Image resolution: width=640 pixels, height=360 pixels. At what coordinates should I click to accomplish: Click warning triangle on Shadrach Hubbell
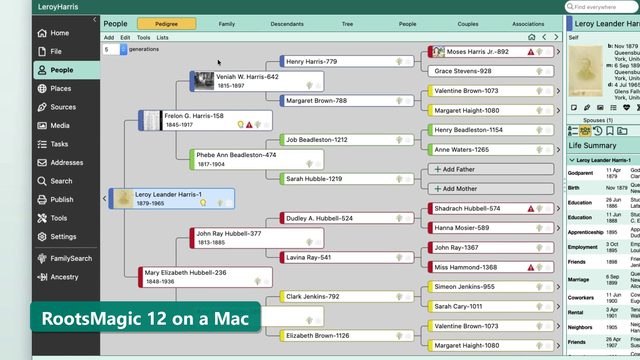pos(531,209)
